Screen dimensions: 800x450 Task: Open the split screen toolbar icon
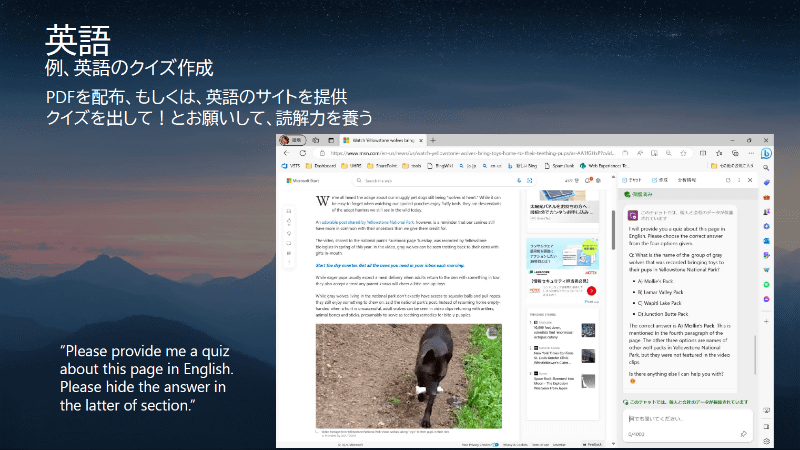pyautogui.click(x=703, y=153)
